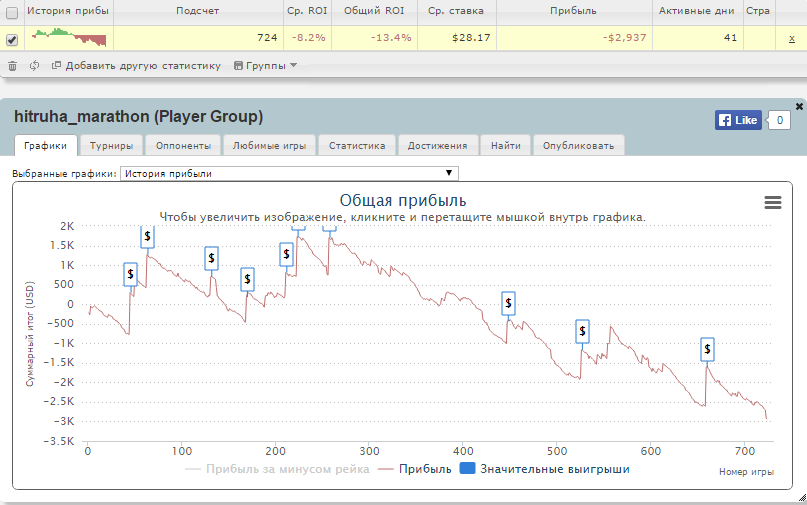The image size is (807, 505).
Task: Sort by the Прибыль column header
Action: click(x=573, y=11)
